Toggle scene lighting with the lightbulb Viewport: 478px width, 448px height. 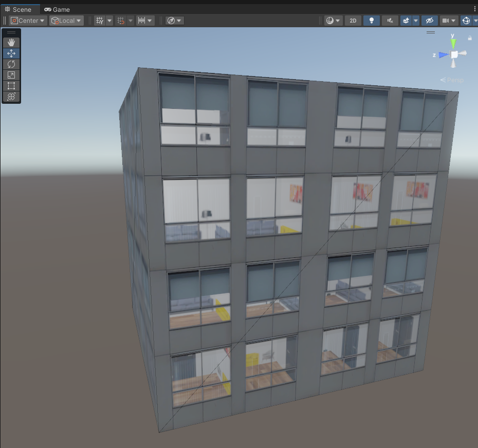[x=372, y=21]
